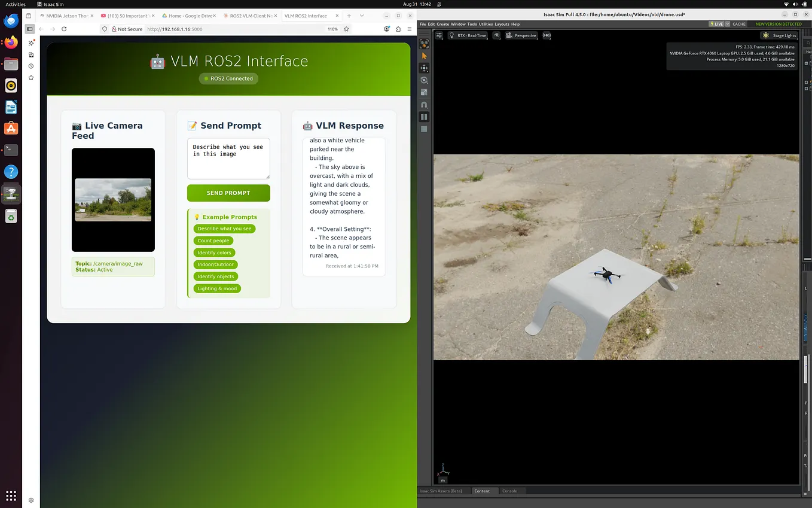
Task: Choose the arrow Select tool
Action: click(424, 56)
